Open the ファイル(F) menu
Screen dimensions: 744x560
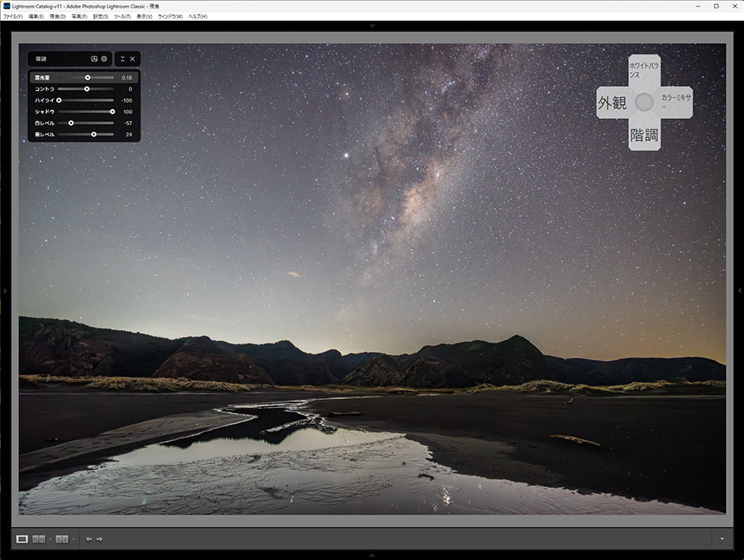pos(12,17)
